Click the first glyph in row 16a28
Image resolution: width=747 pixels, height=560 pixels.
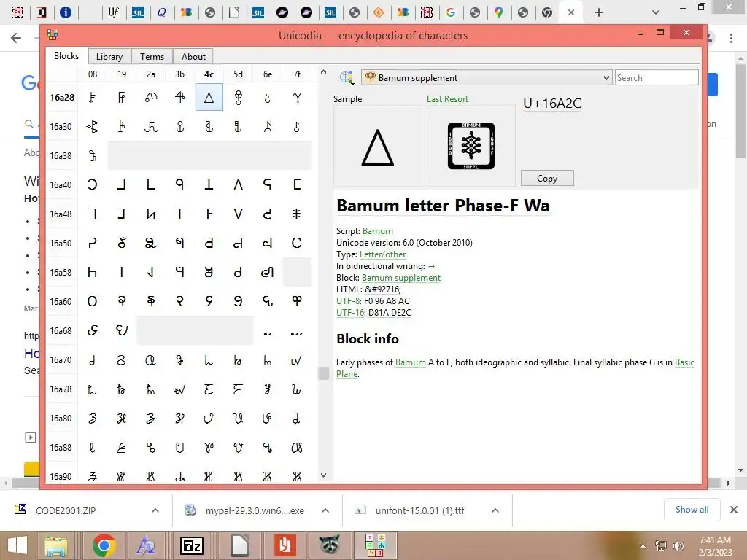point(93,97)
